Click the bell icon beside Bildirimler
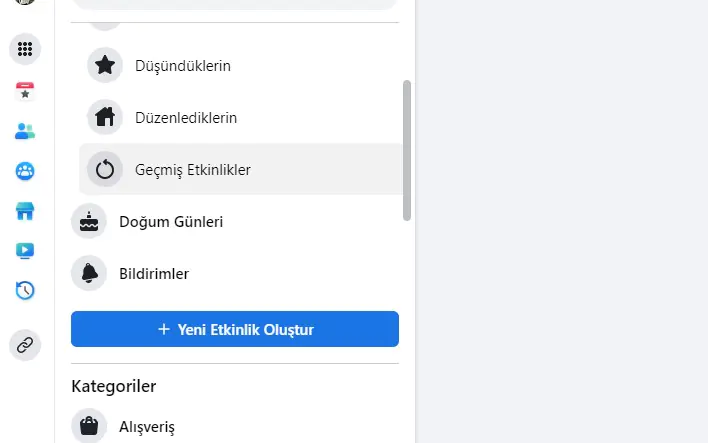 click(x=89, y=273)
